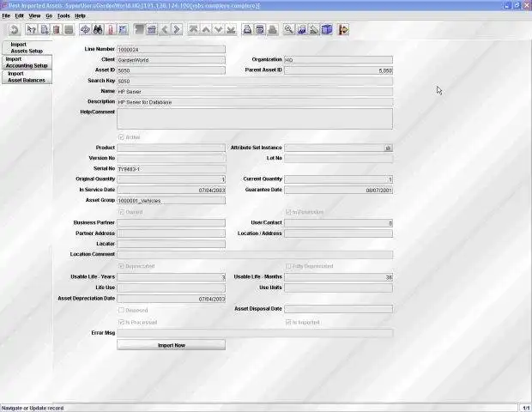Click the Line Number field
The height and width of the screenshot is (412, 532).
coord(171,50)
